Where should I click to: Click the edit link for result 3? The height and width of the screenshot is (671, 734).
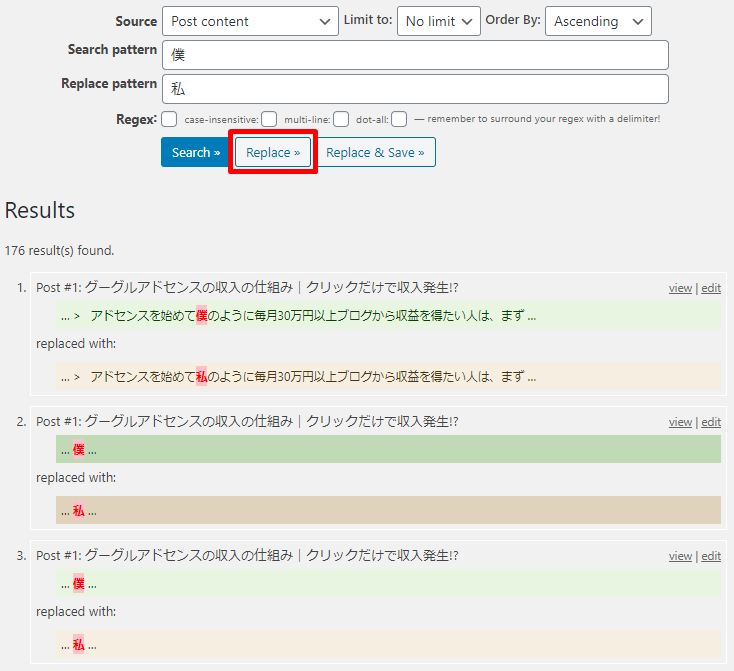pos(711,556)
